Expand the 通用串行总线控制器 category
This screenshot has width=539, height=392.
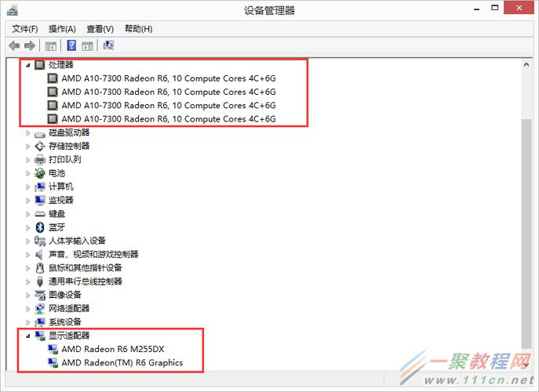tap(28, 281)
